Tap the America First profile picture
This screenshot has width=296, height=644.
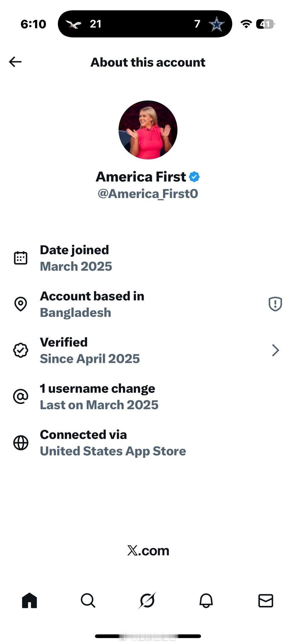[x=148, y=130]
